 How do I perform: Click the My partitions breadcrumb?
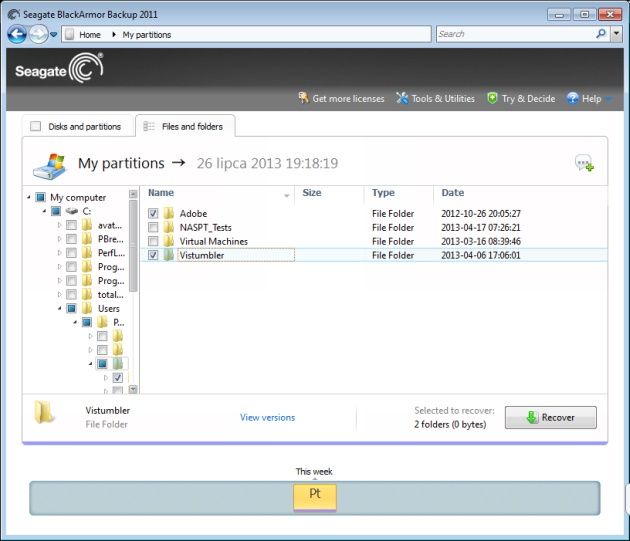pyautogui.click(x=147, y=35)
